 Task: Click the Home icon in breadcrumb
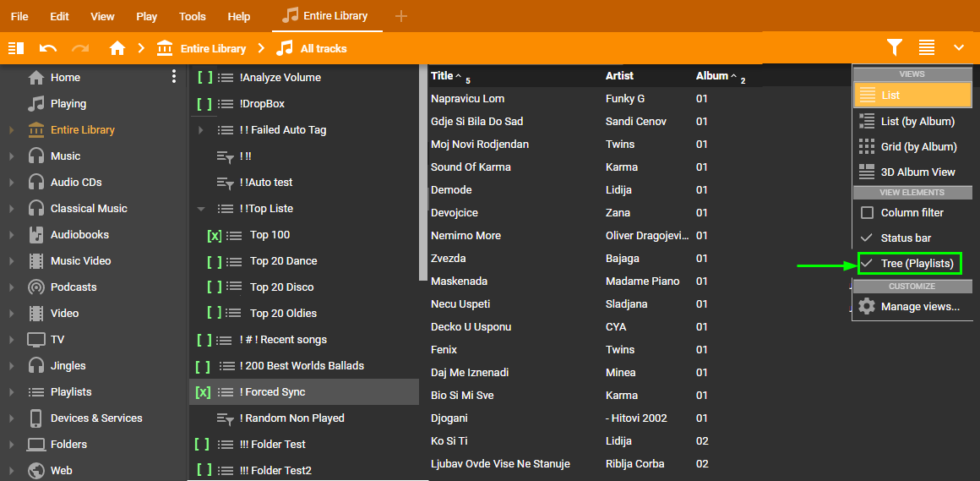click(117, 48)
